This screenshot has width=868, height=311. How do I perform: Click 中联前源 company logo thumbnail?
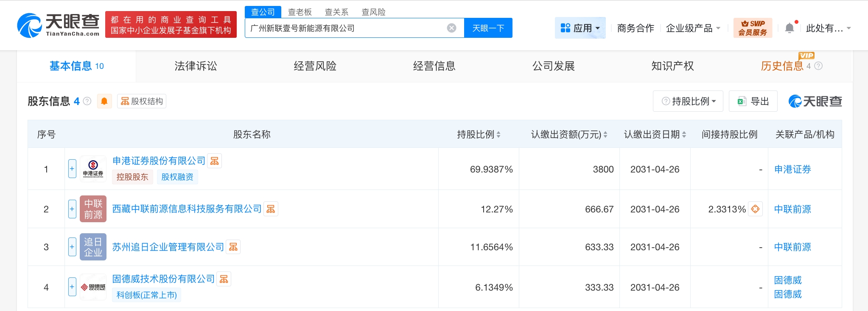tap(93, 209)
